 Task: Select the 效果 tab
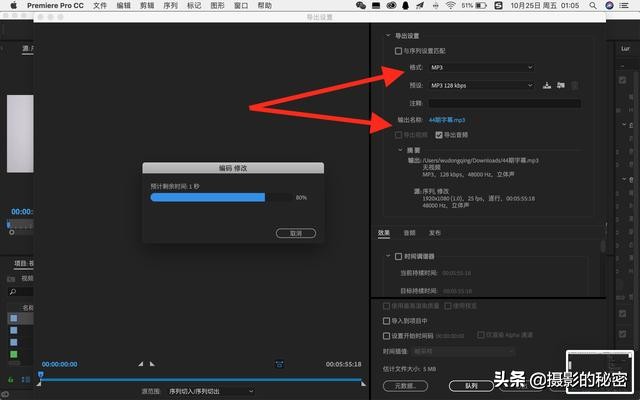[x=384, y=233]
